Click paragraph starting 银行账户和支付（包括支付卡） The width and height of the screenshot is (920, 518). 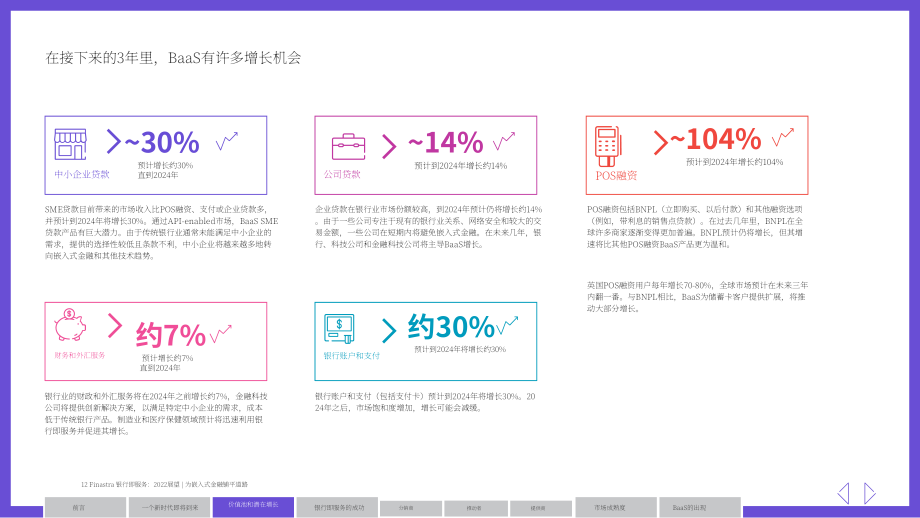[x=425, y=402]
